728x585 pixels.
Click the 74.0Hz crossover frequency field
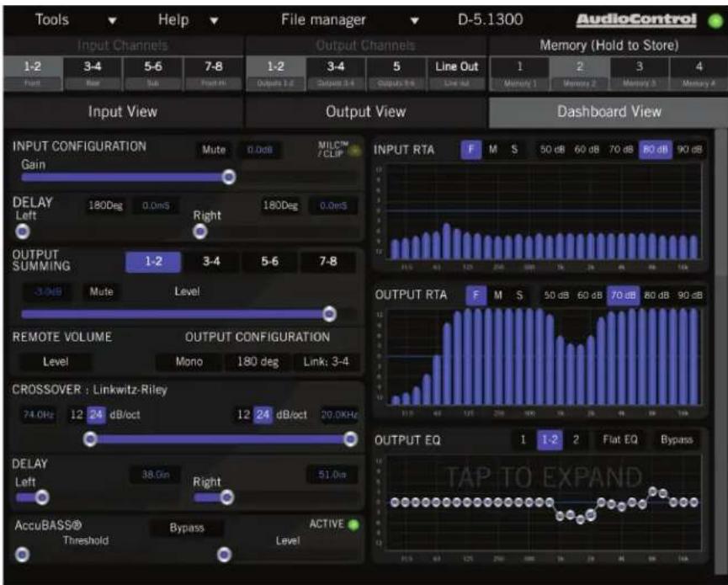tap(39, 415)
